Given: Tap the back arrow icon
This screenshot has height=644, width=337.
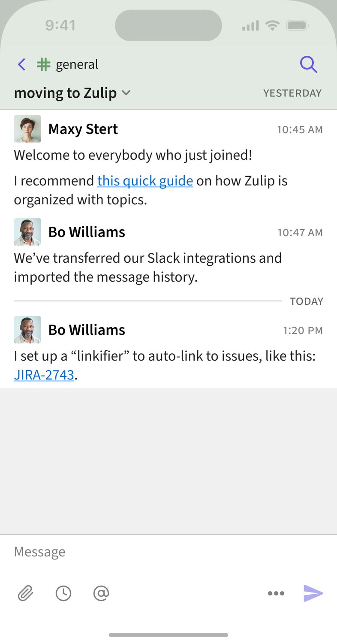Looking at the screenshot, I should pyautogui.click(x=22, y=64).
